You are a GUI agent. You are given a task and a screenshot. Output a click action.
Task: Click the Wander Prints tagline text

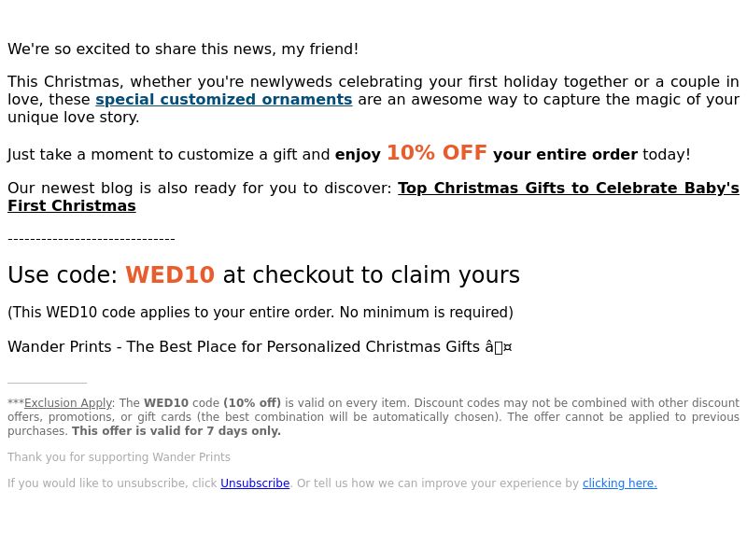(244, 346)
